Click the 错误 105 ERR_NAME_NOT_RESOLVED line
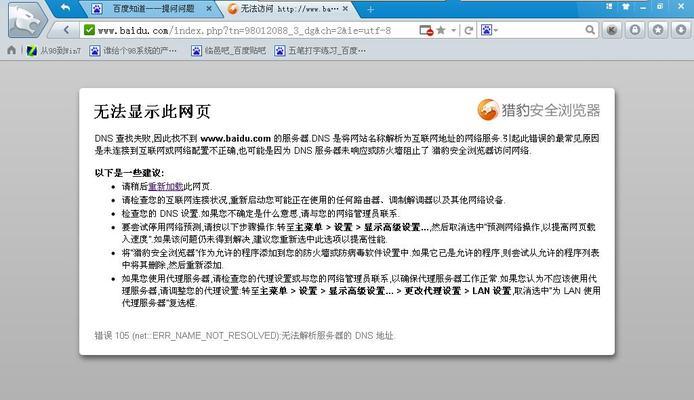Image resolution: width=694 pixels, height=400 pixels. click(x=245, y=335)
